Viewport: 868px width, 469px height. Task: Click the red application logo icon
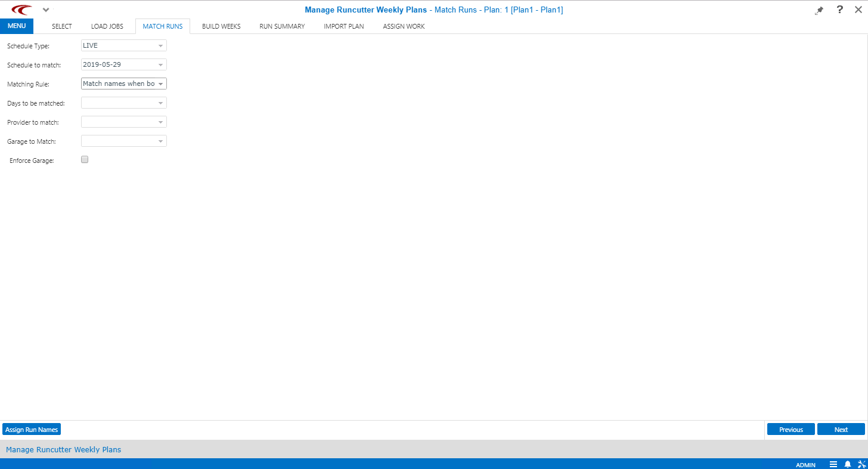(21, 10)
